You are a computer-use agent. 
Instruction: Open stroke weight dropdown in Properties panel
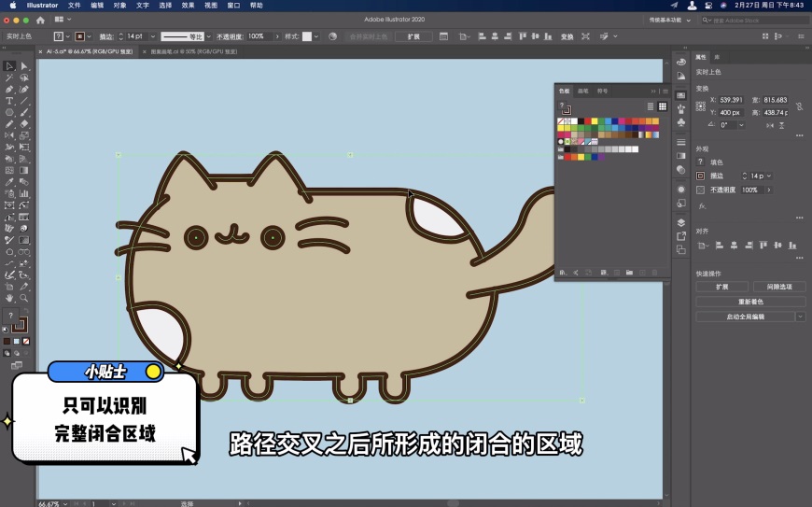[769, 176]
